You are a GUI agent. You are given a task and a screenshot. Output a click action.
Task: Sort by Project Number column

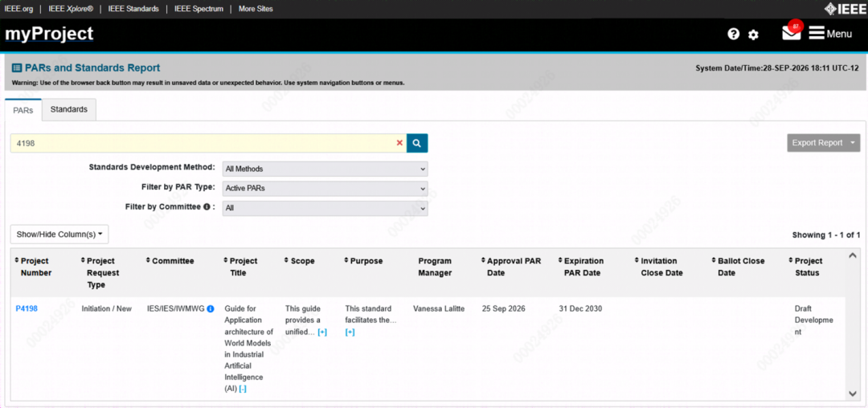pyautogui.click(x=36, y=267)
